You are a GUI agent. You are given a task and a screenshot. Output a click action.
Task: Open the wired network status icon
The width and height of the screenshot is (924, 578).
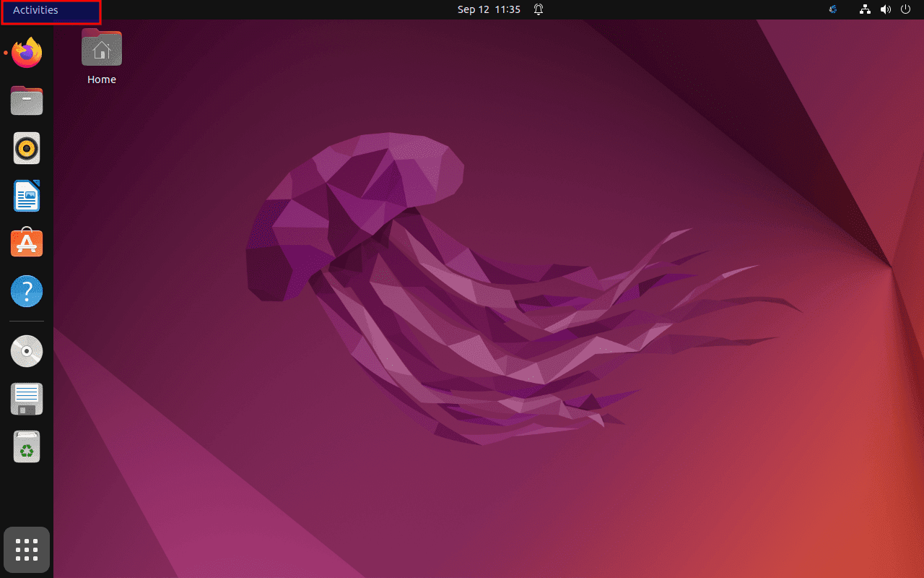tap(865, 10)
